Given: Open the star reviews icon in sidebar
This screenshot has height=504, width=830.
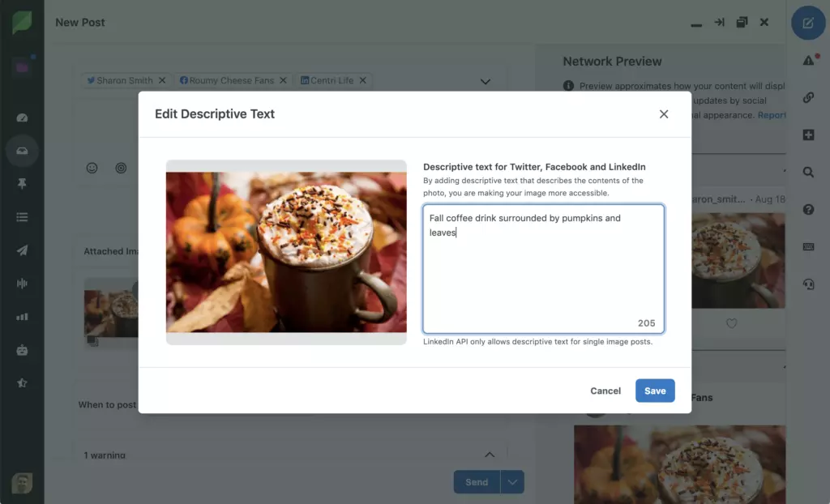Looking at the screenshot, I should point(22,382).
